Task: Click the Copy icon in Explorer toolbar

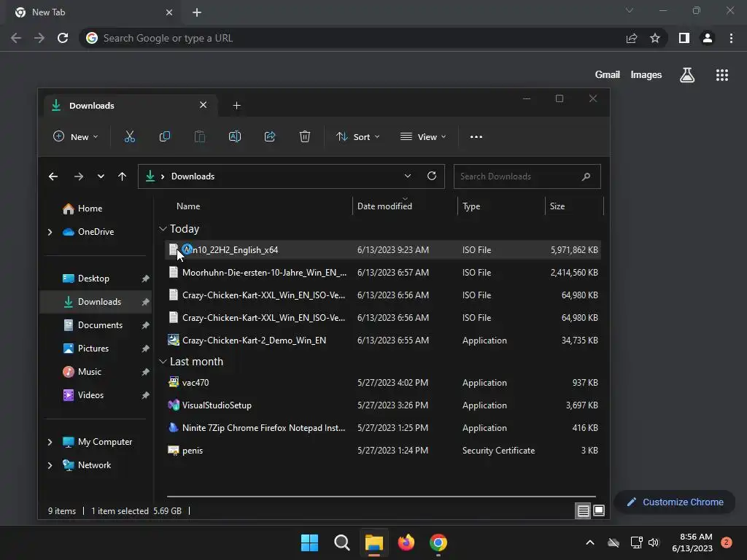Action: (x=164, y=136)
